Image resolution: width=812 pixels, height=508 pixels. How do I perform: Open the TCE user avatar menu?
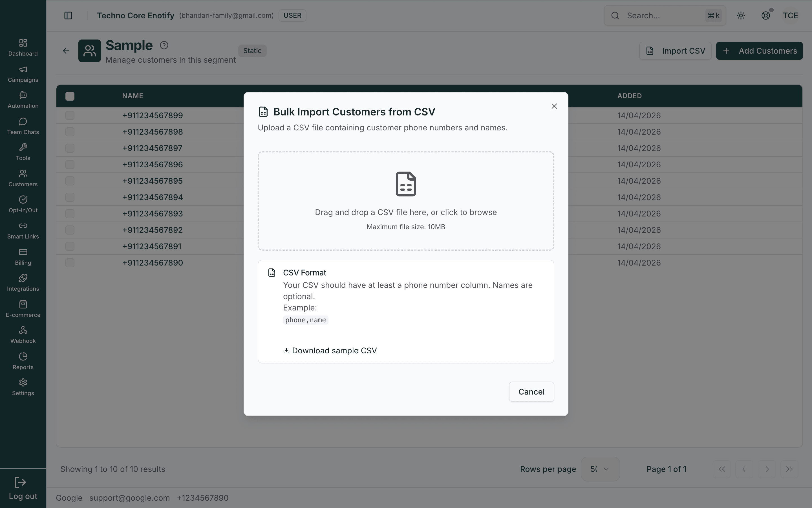click(x=791, y=16)
